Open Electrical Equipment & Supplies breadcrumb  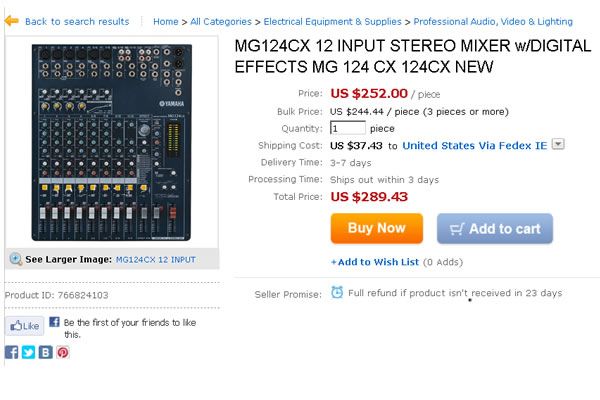(x=332, y=21)
